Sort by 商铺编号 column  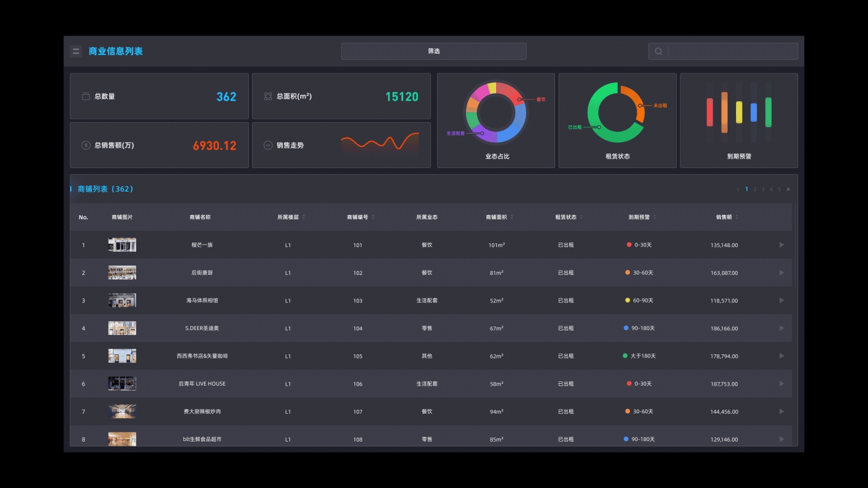click(x=373, y=217)
